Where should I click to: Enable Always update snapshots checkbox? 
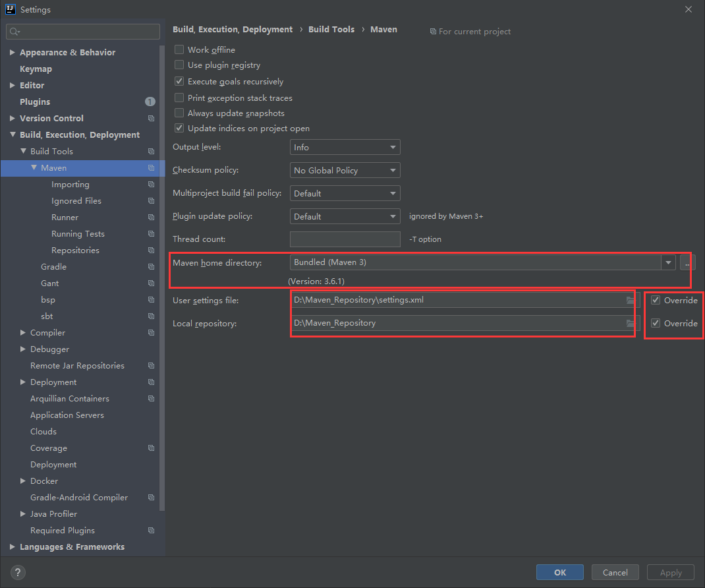[x=179, y=113]
